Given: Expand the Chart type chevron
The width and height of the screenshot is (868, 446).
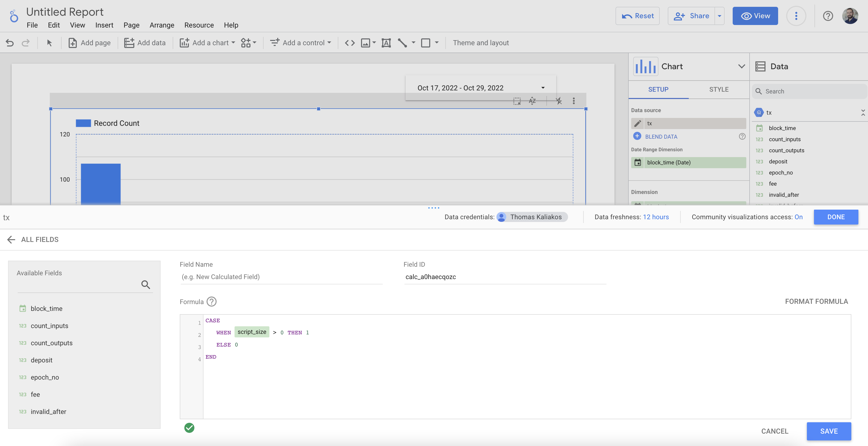Looking at the screenshot, I should [742, 66].
